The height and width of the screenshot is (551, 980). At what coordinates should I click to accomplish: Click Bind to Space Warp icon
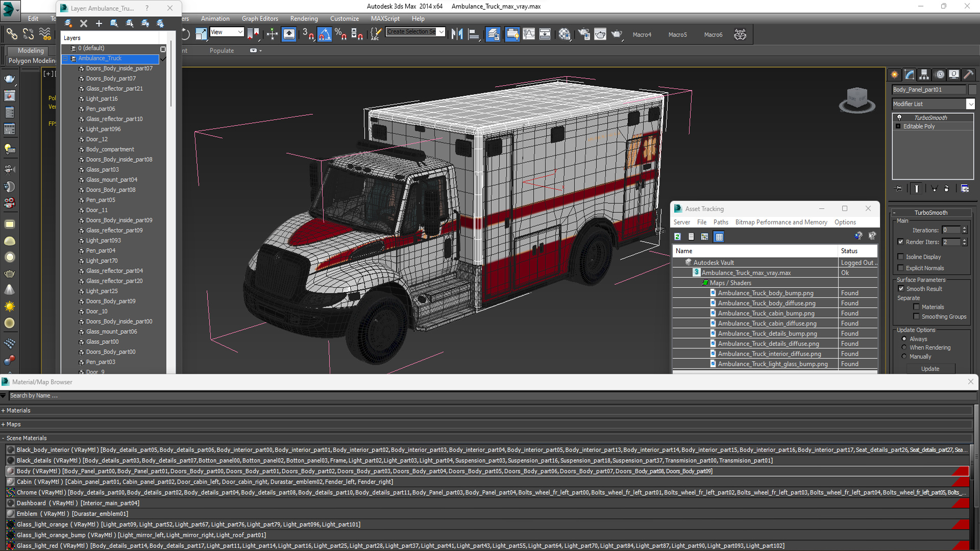45,34
